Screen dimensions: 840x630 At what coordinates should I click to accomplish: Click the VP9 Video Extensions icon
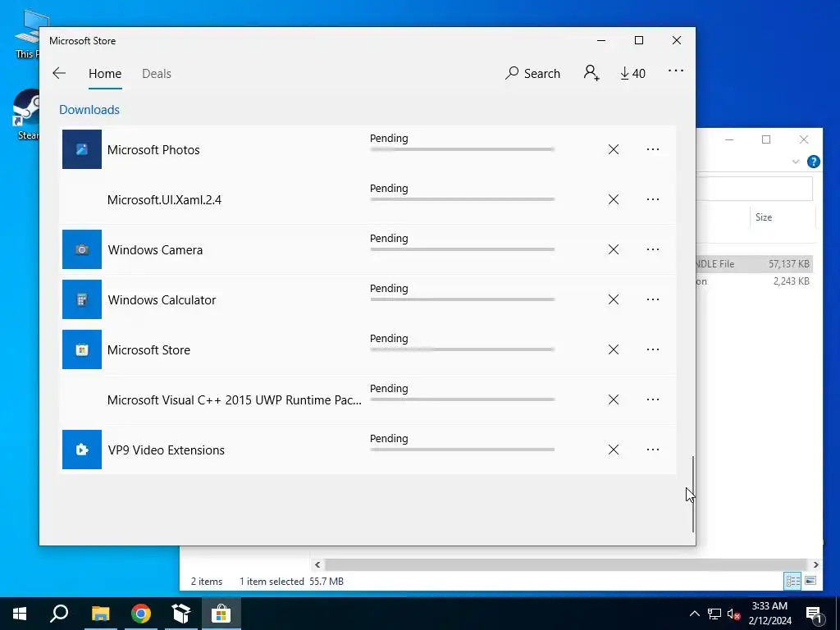pos(82,450)
